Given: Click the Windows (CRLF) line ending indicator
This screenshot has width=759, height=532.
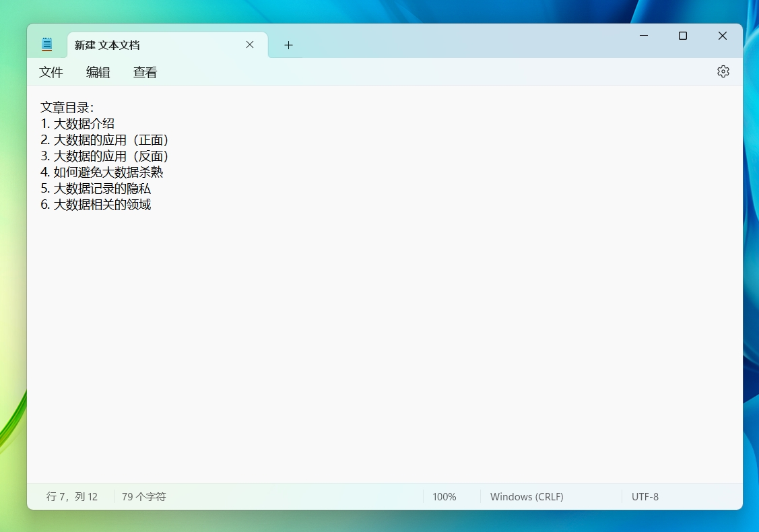Looking at the screenshot, I should point(527,497).
